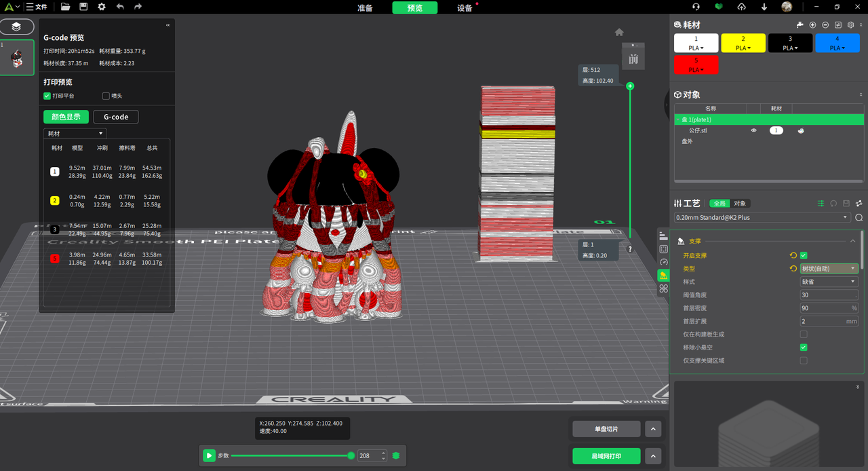The width and height of the screenshot is (868, 471).
Task: Click the 单盘切片 button
Action: [606, 429]
